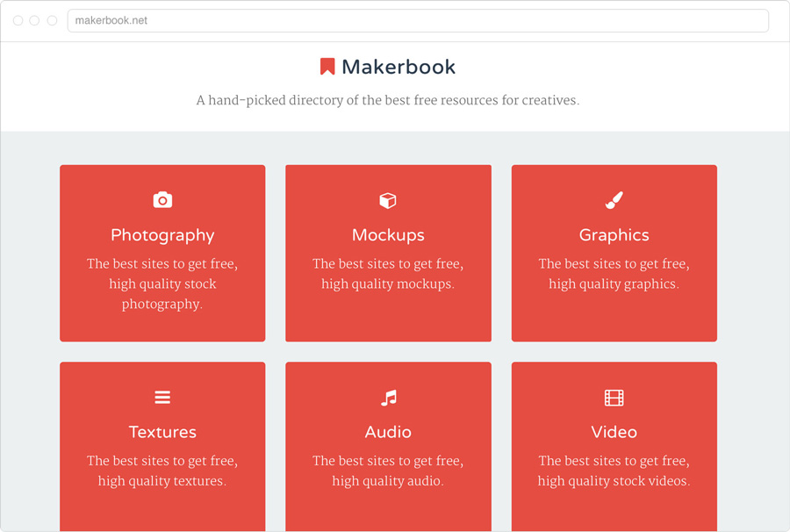Click the Makerbook site title
This screenshot has height=532, width=790.
(x=399, y=67)
